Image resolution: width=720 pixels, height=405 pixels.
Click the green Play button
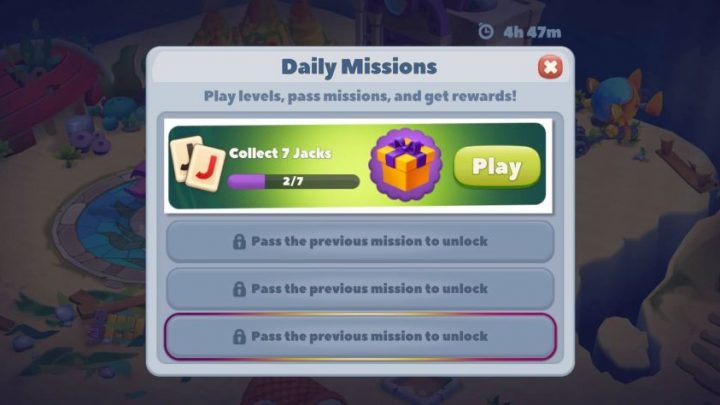tap(497, 167)
